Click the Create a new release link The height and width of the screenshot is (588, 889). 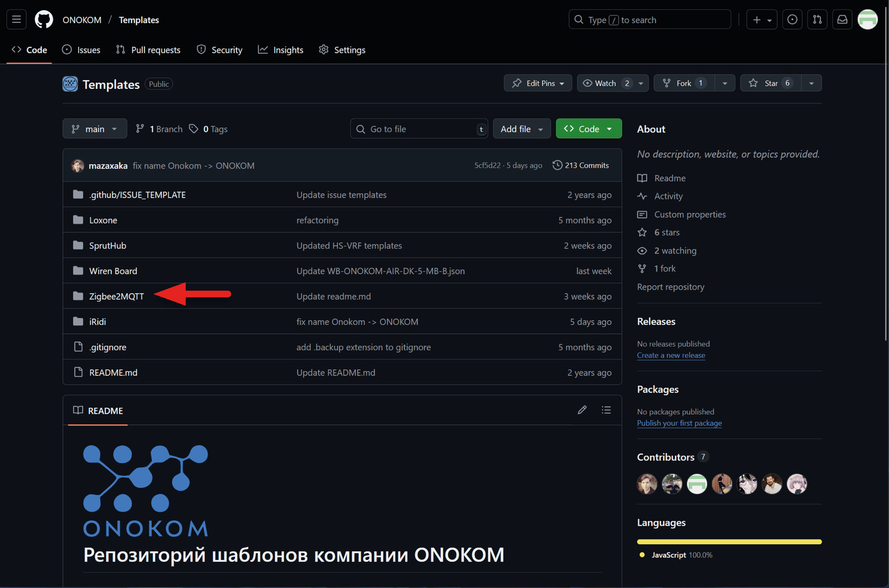[670, 355]
